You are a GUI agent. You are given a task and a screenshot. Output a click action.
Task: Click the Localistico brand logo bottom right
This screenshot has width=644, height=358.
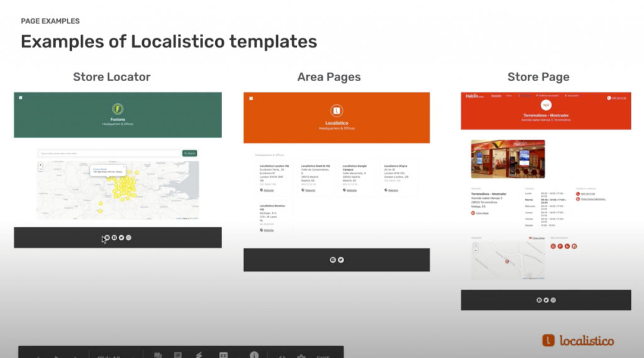(578, 340)
